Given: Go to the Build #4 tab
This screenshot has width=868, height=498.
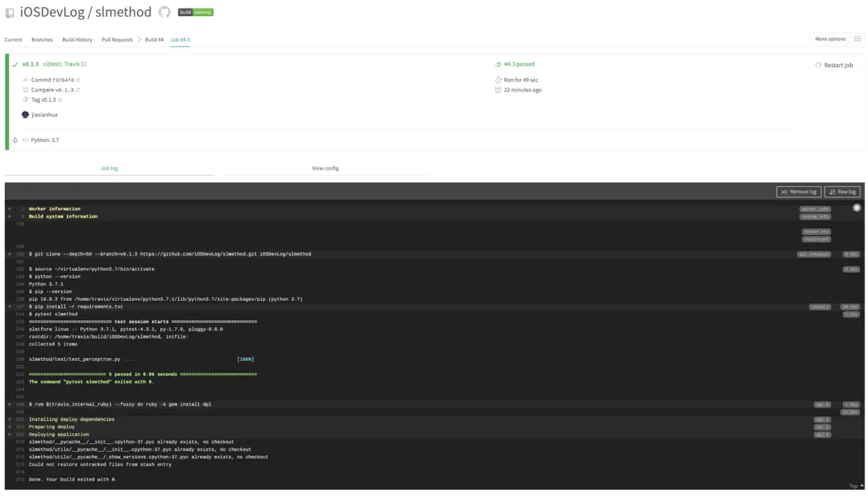Looking at the screenshot, I should [154, 40].
